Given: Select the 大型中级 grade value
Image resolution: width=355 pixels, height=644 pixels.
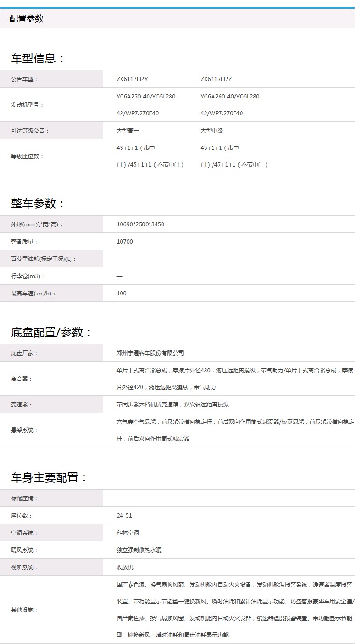Looking at the screenshot, I should click(212, 131).
